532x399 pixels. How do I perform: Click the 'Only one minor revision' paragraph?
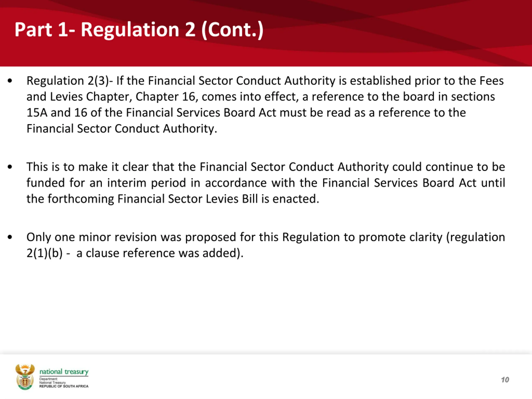266,245
